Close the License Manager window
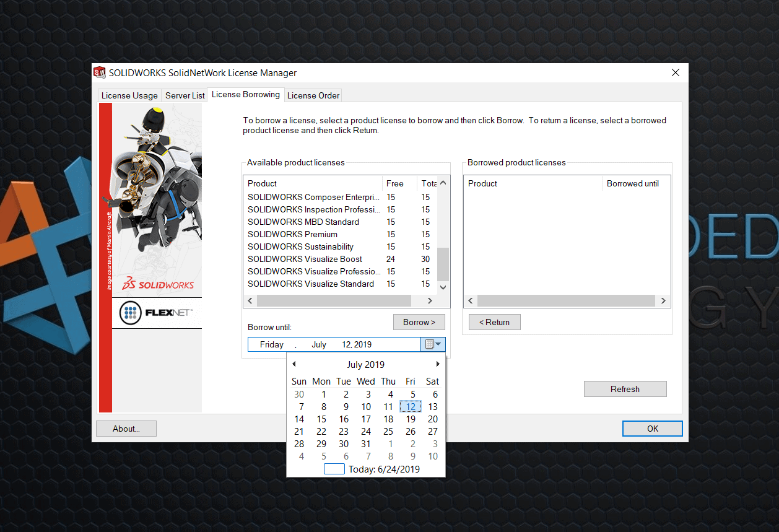This screenshot has width=779, height=532. [x=675, y=72]
